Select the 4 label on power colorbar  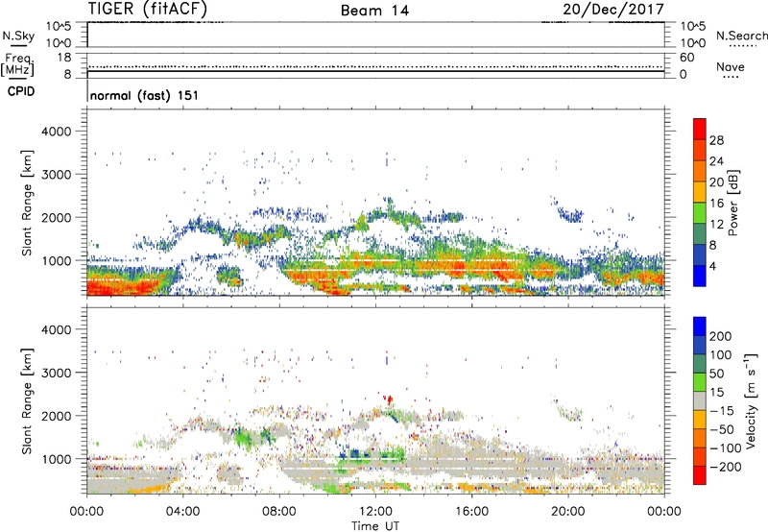pos(713,267)
